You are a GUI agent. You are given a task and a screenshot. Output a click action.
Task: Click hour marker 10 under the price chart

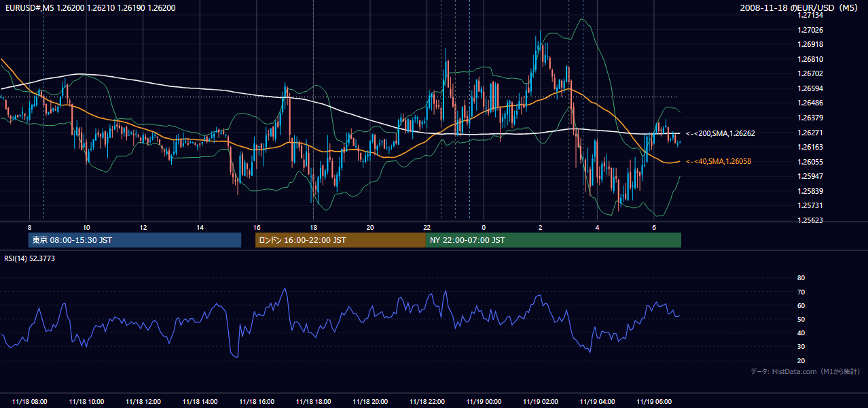pyautogui.click(x=86, y=227)
